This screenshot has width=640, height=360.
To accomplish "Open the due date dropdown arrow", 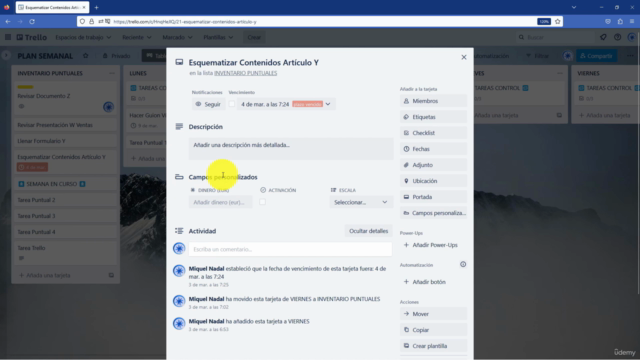I will pos(328,104).
